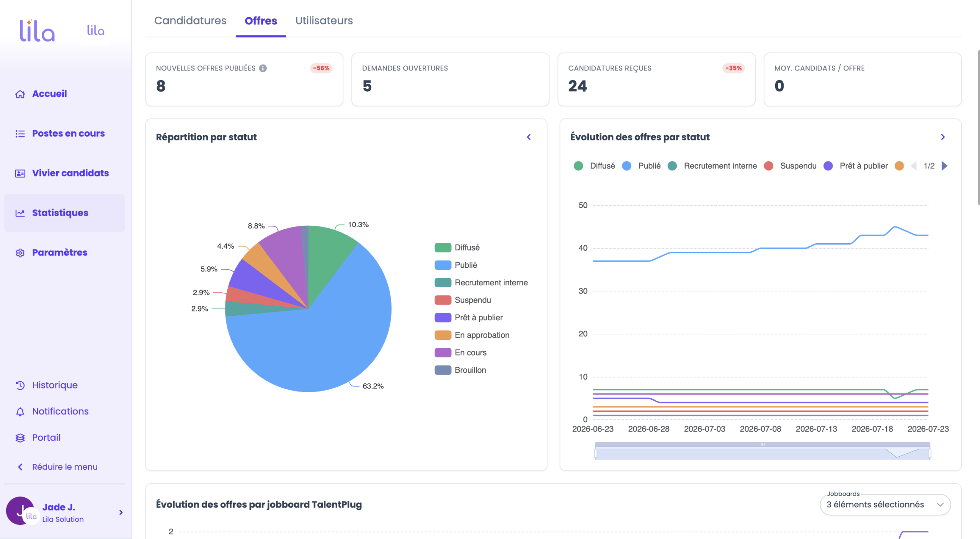Toggle Suspendu in pie chart legend
The height and width of the screenshot is (539, 980).
[463, 300]
